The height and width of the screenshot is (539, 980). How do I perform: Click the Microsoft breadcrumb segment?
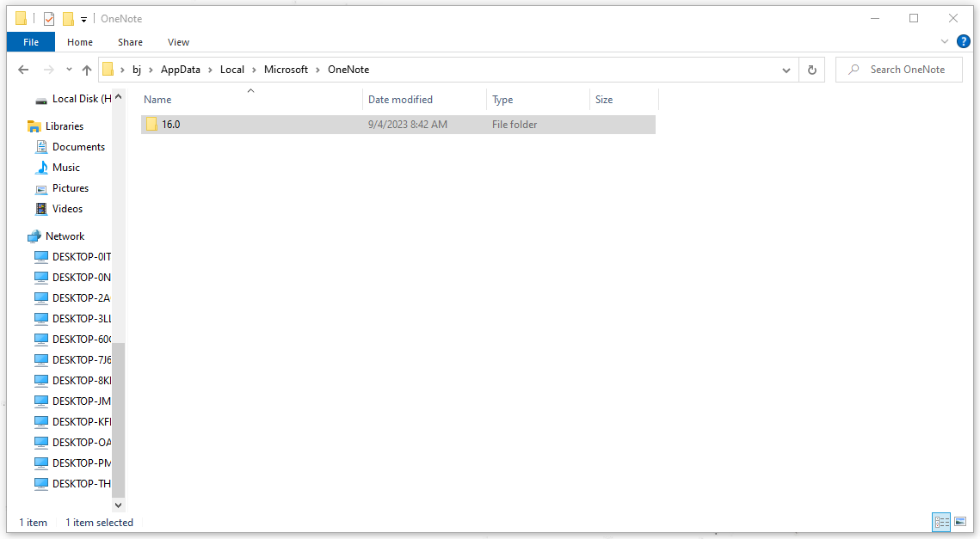tap(286, 70)
